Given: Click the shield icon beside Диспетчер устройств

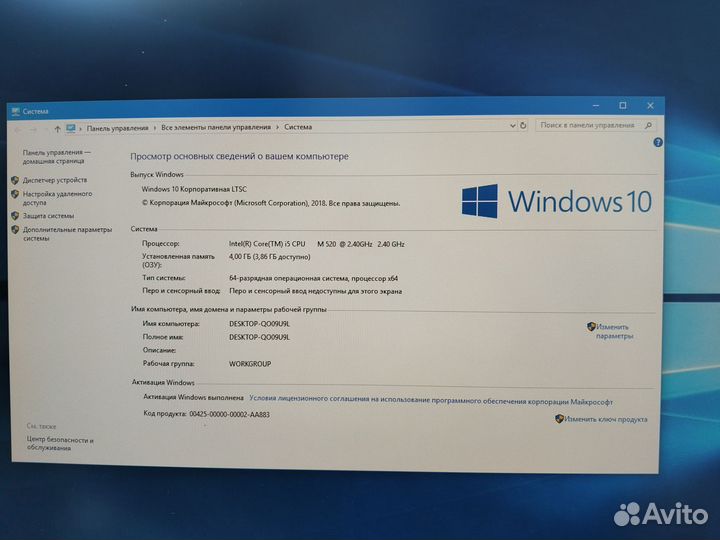Looking at the screenshot, I should (x=14, y=180).
